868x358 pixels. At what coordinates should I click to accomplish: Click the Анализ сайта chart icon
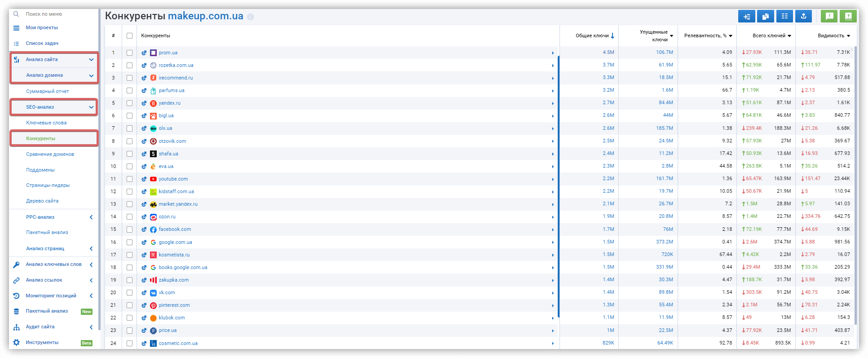(16, 59)
